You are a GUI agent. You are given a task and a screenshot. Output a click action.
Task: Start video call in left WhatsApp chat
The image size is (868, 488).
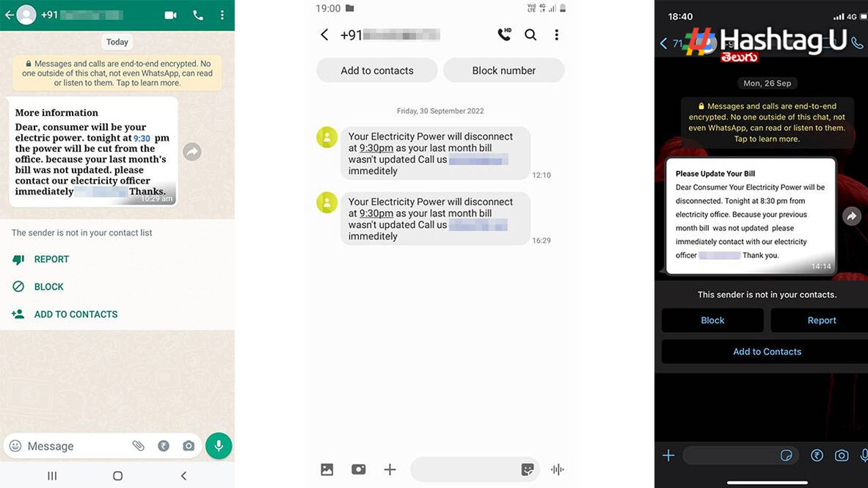170,15
